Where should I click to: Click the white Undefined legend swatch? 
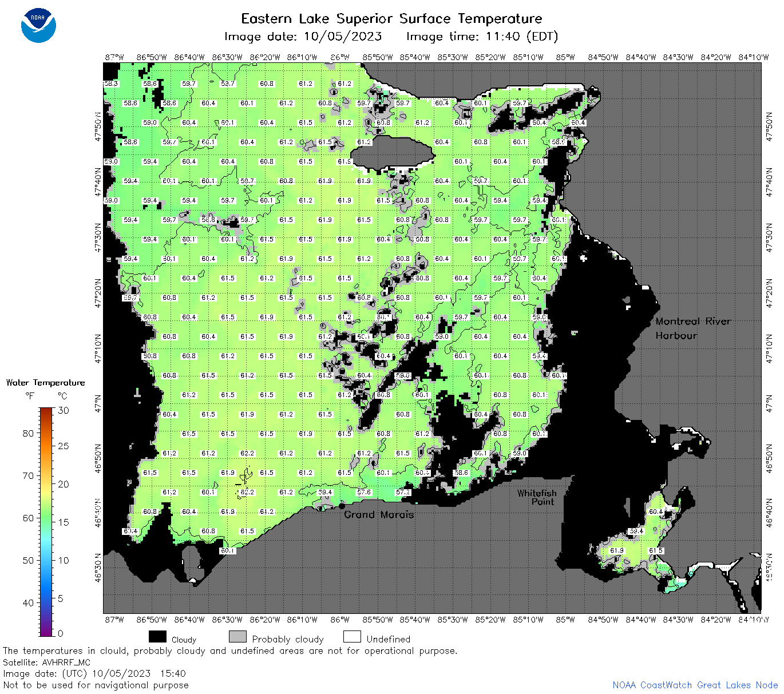pos(352,637)
